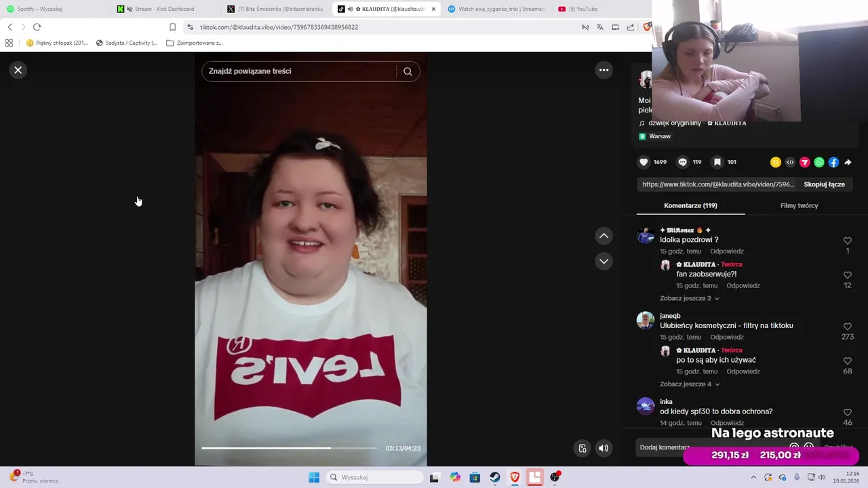Toggle the auto-scroll icon beside the volume button
This screenshot has width=868, height=488.
click(582, 448)
